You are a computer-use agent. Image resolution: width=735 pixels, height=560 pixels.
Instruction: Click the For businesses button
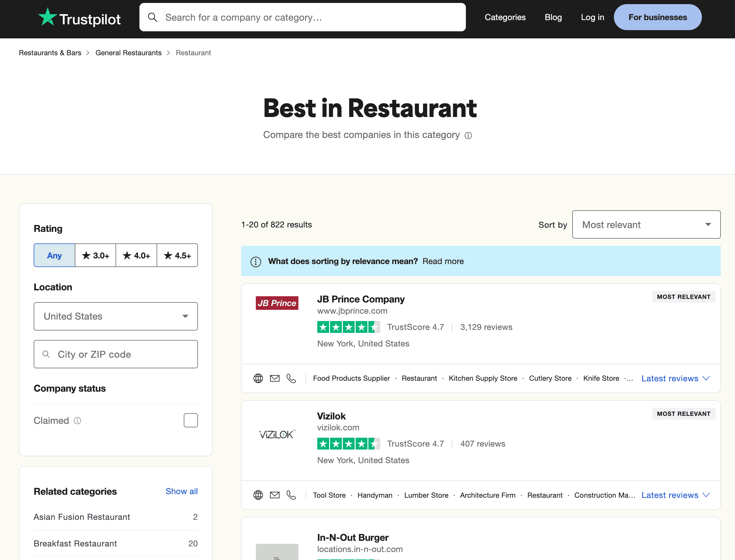pyautogui.click(x=657, y=17)
